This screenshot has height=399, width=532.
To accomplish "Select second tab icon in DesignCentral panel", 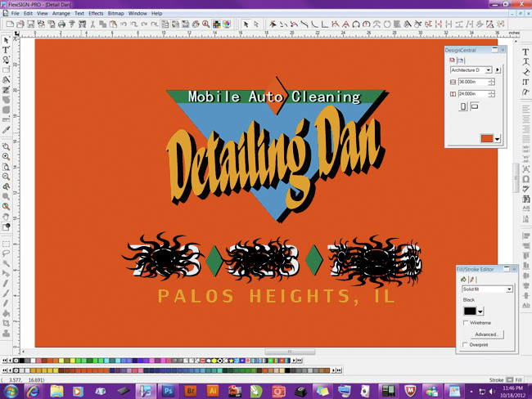I will (460, 61).
